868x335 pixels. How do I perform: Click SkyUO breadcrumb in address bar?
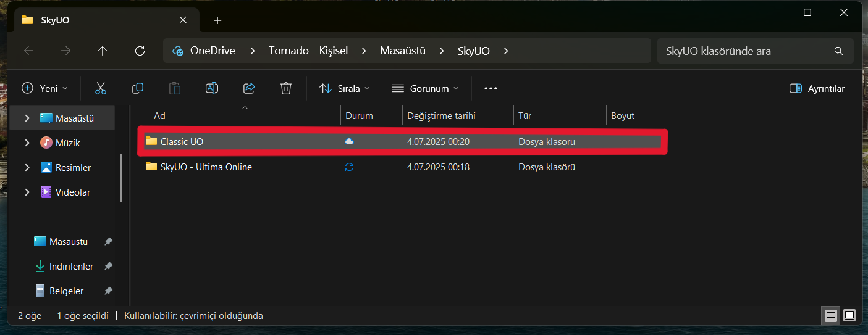pos(474,51)
